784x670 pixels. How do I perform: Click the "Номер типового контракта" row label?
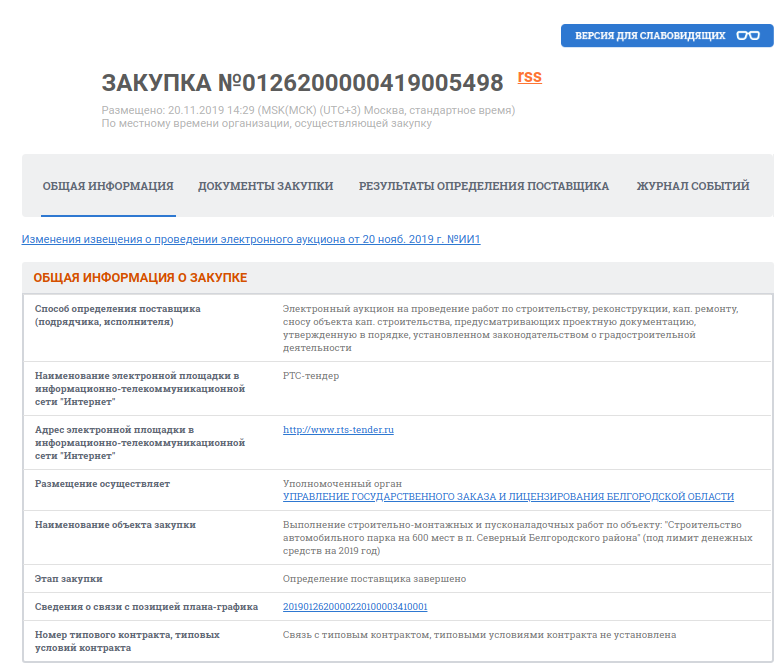click(x=127, y=641)
